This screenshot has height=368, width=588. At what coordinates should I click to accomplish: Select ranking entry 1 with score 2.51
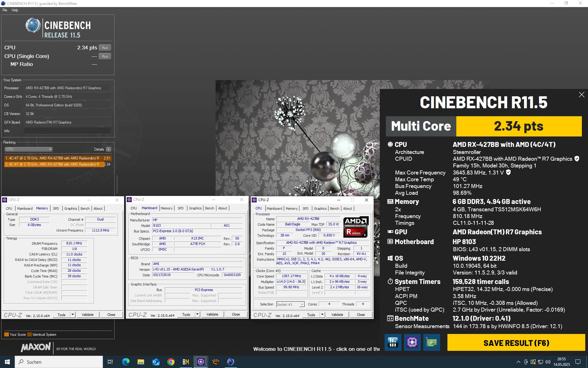58,158
